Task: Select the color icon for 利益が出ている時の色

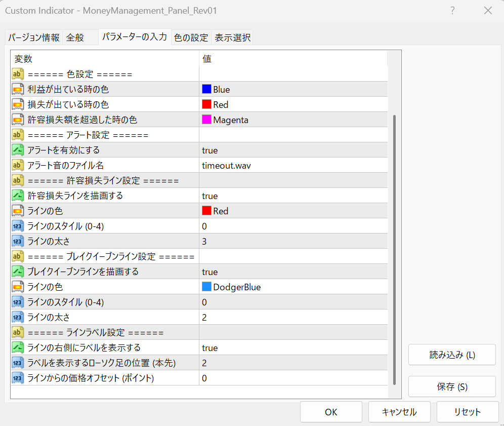Action: [18, 89]
